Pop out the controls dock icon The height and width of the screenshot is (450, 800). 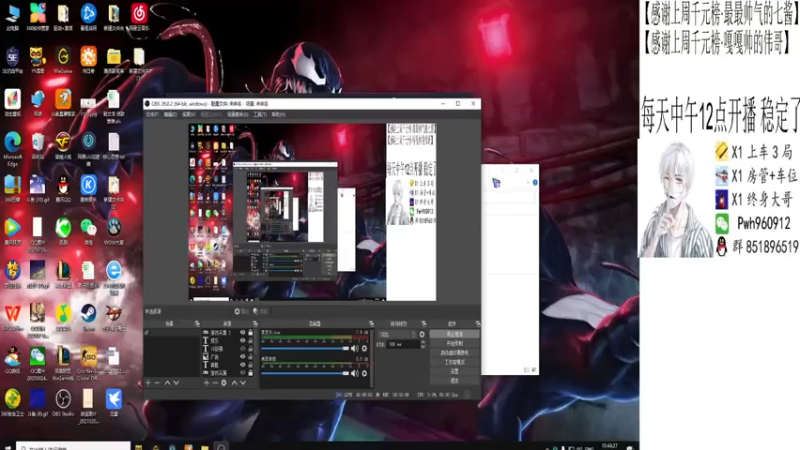point(478,323)
